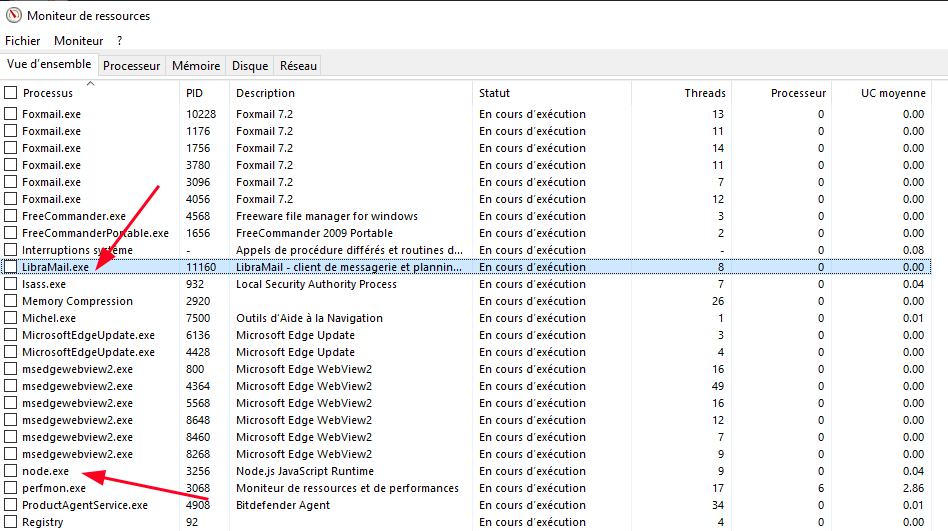
Task: Select the LibraMail.exe process name
Action: coord(56,267)
